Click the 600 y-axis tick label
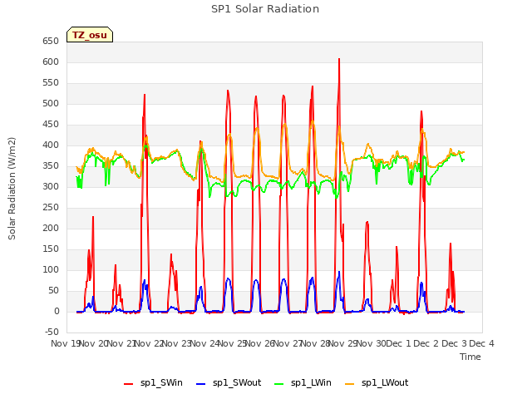Screen dimensions: 532x399 tap(51, 62)
